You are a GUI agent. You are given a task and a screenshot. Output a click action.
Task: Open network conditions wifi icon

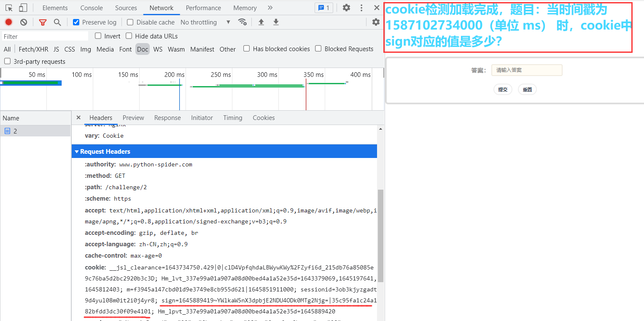click(242, 22)
